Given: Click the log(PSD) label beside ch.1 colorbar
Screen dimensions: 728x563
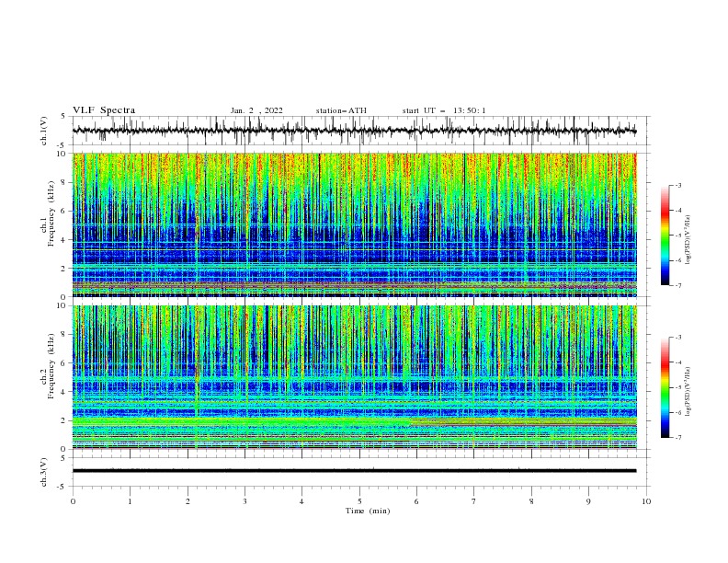Looking at the screenshot, I should [x=688, y=240].
